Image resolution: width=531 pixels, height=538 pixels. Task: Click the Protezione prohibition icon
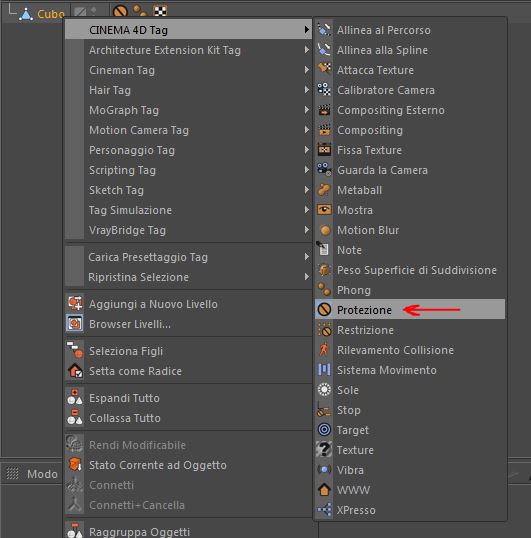324,310
